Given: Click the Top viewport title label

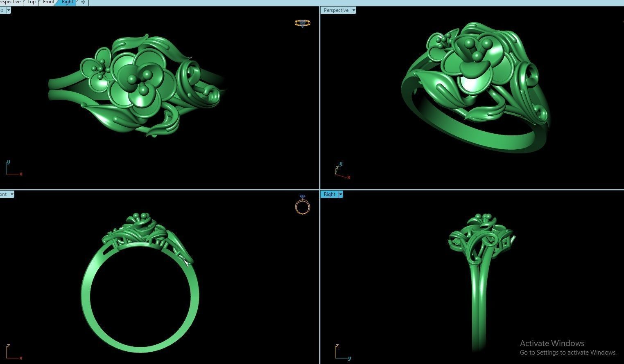Looking at the screenshot, I should (x=3, y=10).
